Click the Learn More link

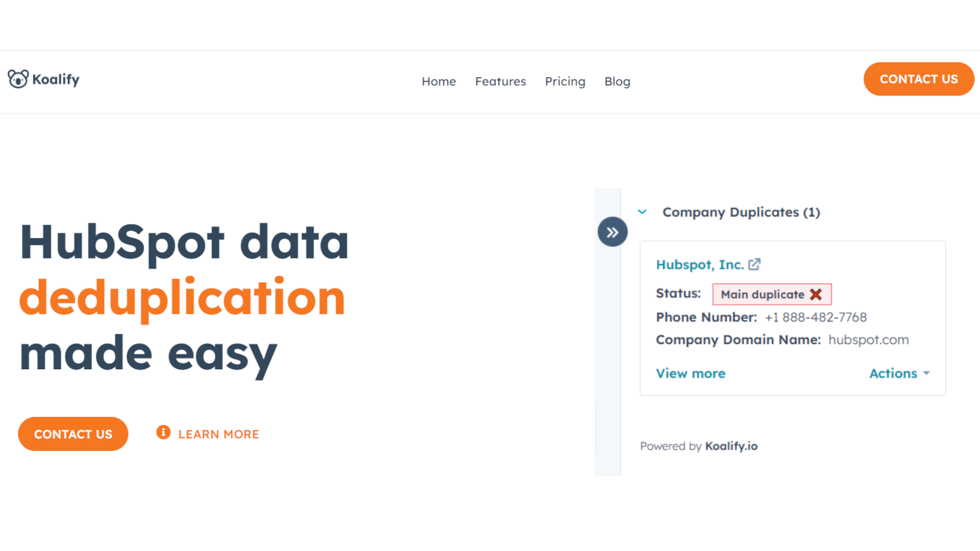(x=219, y=433)
